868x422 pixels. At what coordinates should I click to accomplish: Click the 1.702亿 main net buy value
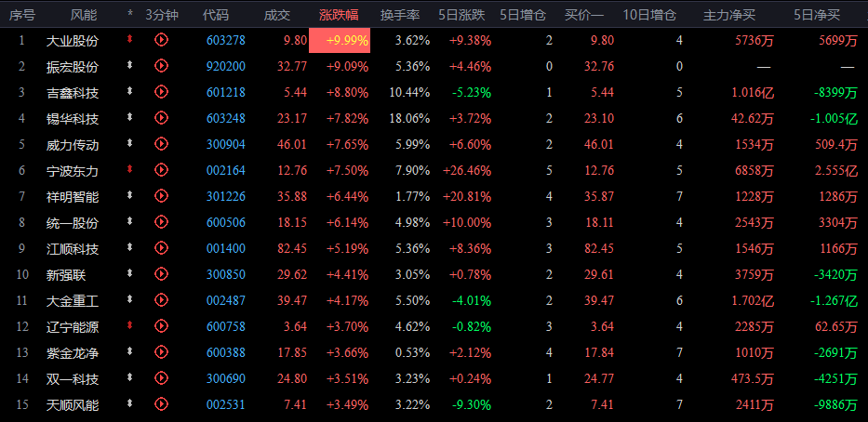pos(753,300)
